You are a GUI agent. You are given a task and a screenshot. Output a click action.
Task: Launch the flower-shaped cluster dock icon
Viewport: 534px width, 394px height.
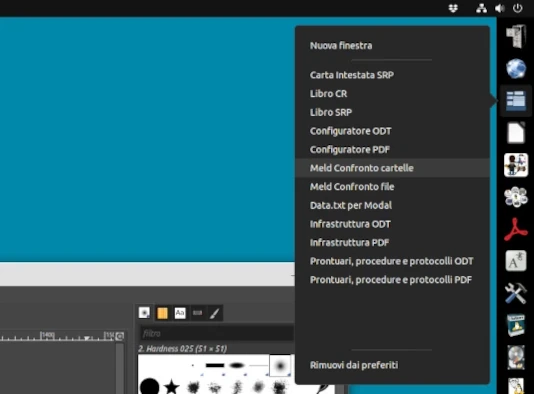(x=516, y=197)
